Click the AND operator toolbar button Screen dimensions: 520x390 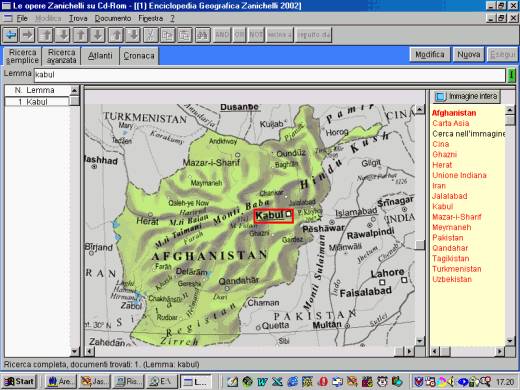coord(222,35)
